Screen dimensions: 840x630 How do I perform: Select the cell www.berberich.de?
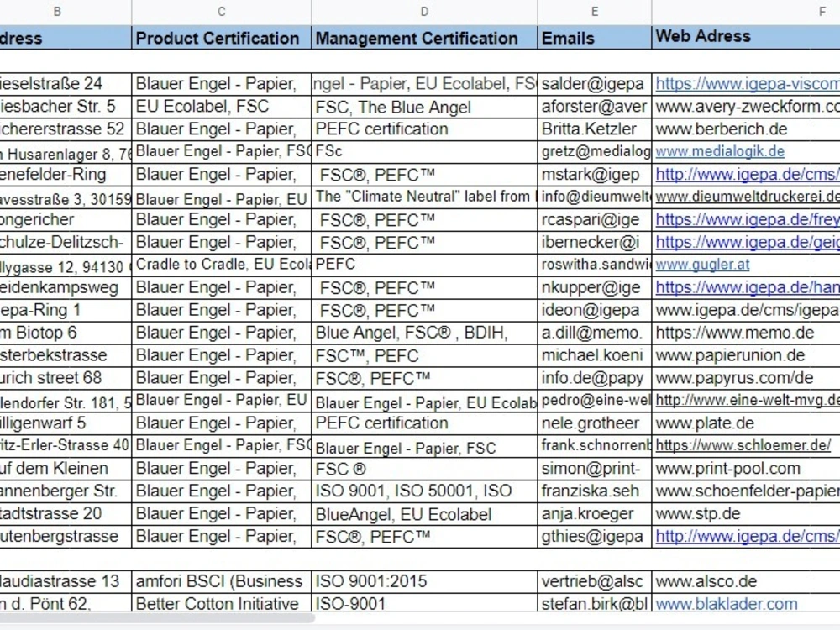[x=746, y=129]
